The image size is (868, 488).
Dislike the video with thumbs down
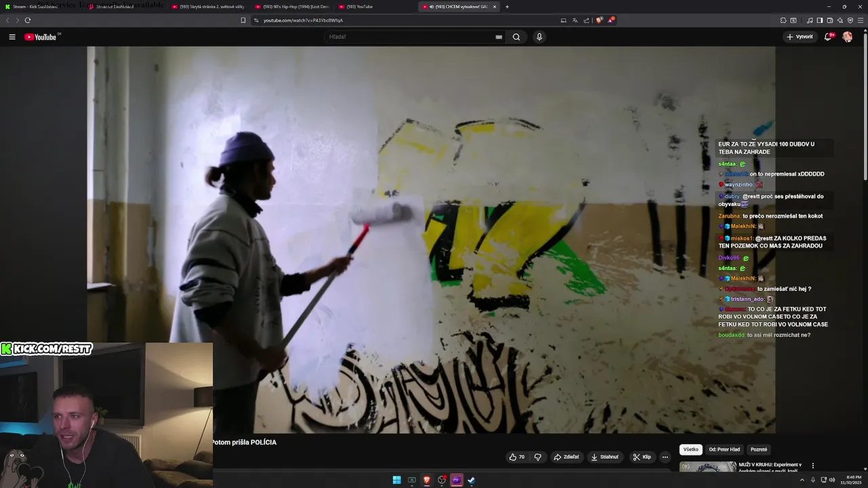pos(538,457)
